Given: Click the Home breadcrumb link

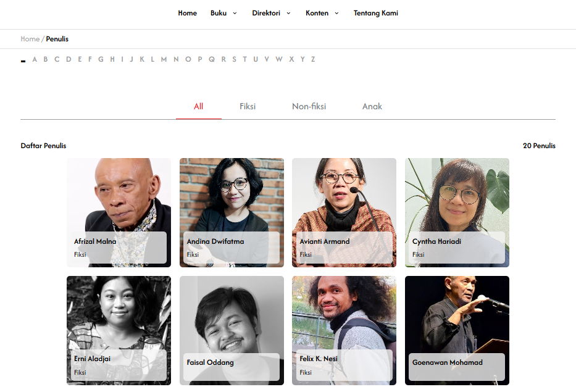Looking at the screenshot, I should coord(30,39).
